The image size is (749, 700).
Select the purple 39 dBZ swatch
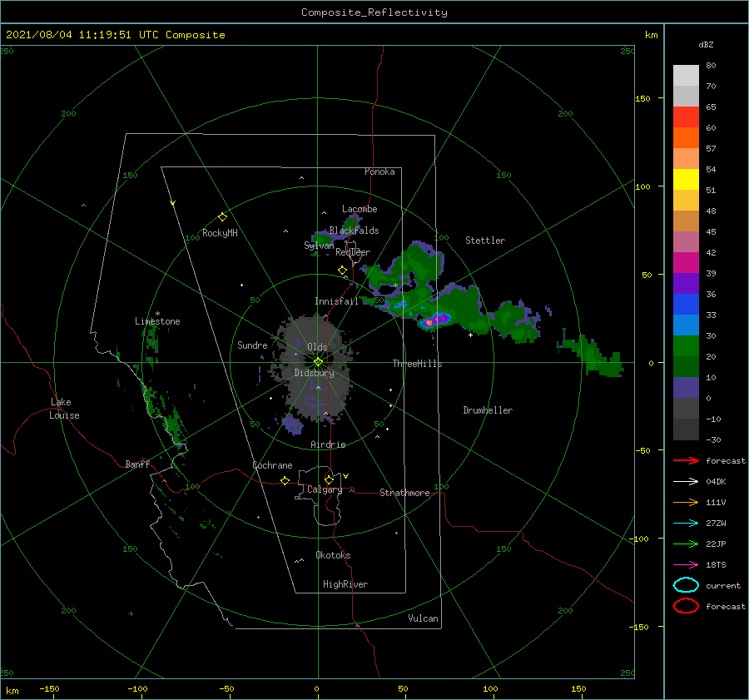(686, 284)
